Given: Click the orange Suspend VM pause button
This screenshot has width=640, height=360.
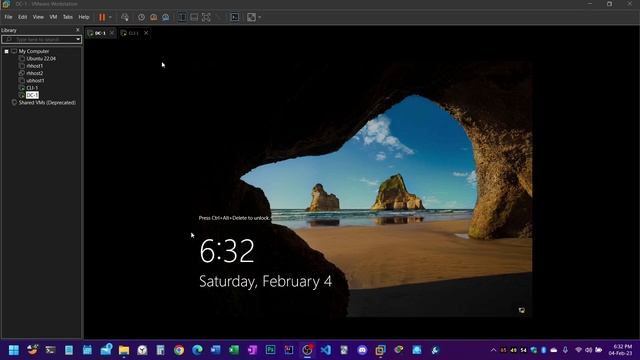Looking at the screenshot, I should pyautogui.click(x=102, y=17).
